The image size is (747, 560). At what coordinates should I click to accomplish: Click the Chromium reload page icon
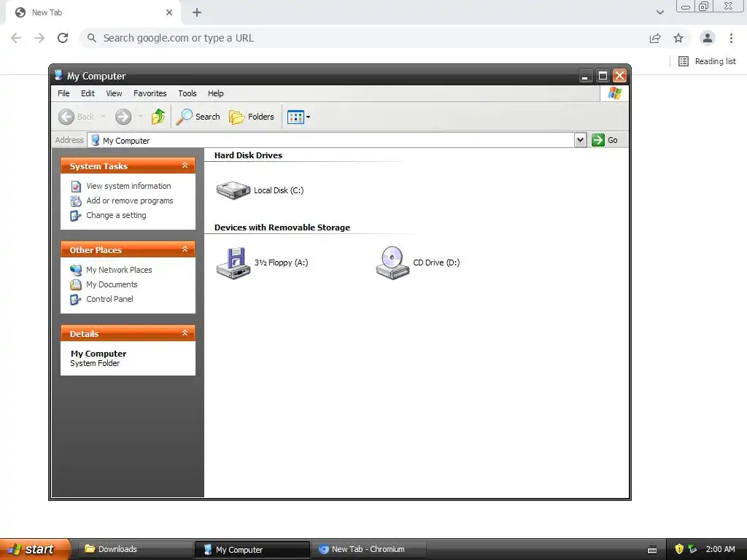click(x=63, y=38)
